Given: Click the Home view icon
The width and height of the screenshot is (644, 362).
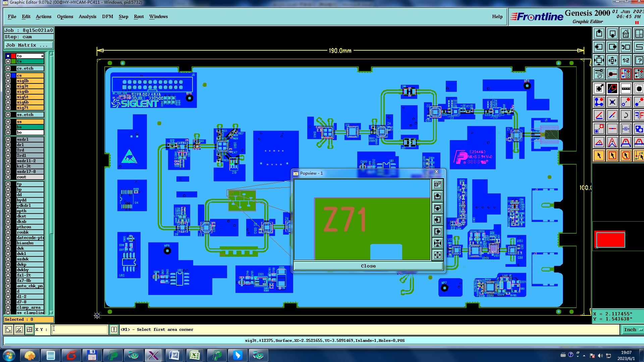Looking at the screenshot, I should [626, 34].
